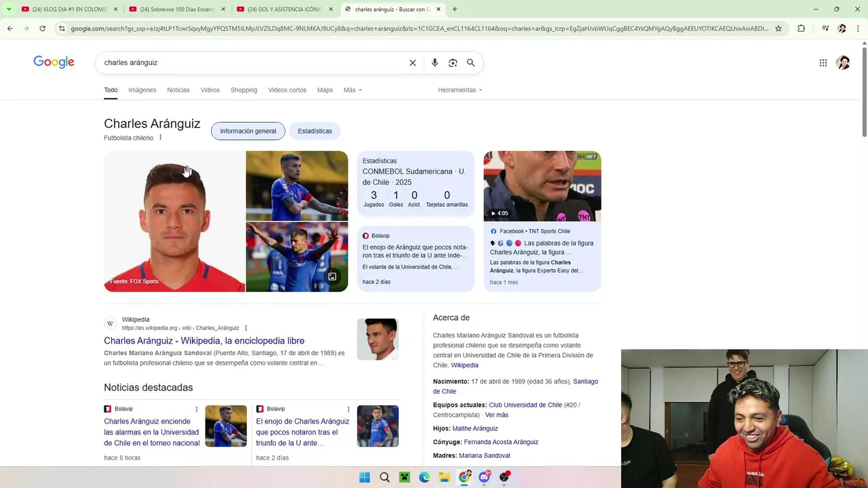
Task: Switch to the Maps tab
Action: click(x=325, y=90)
